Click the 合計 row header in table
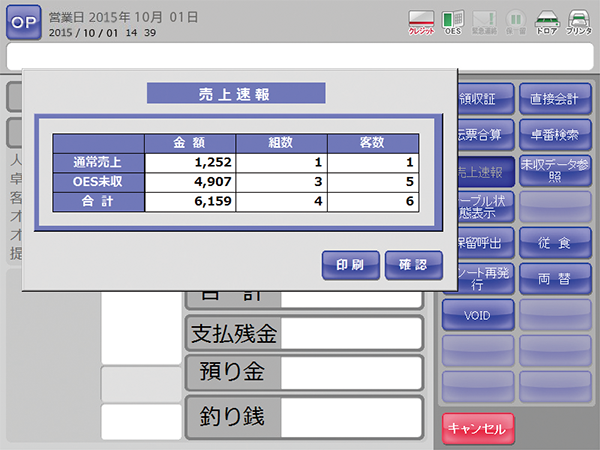This screenshot has width=600, height=450. point(98,202)
